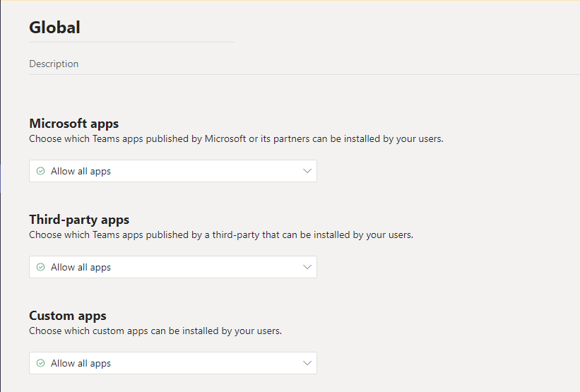Click the green checkmark icon under Third-party apps
This screenshot has width=580, height=392.
click(41, 267)
